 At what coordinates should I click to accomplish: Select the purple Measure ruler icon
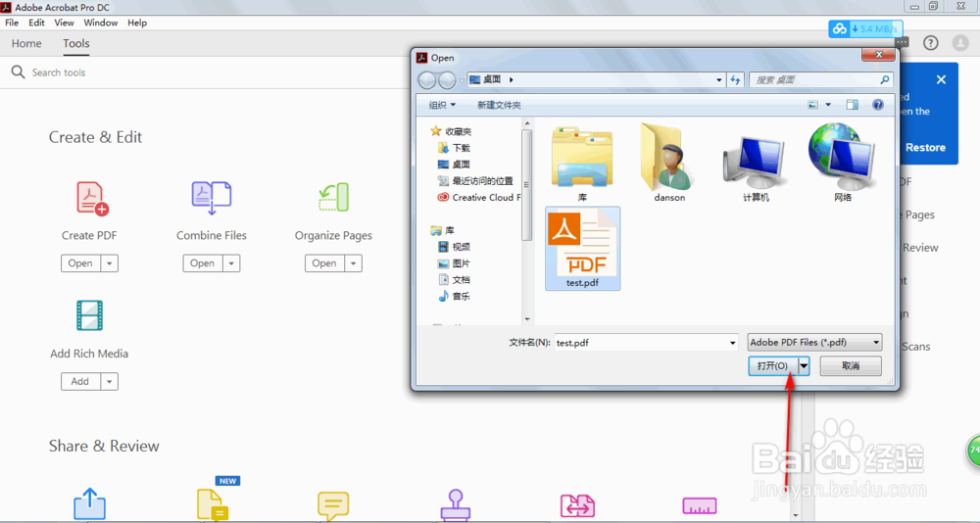[700, 506]
